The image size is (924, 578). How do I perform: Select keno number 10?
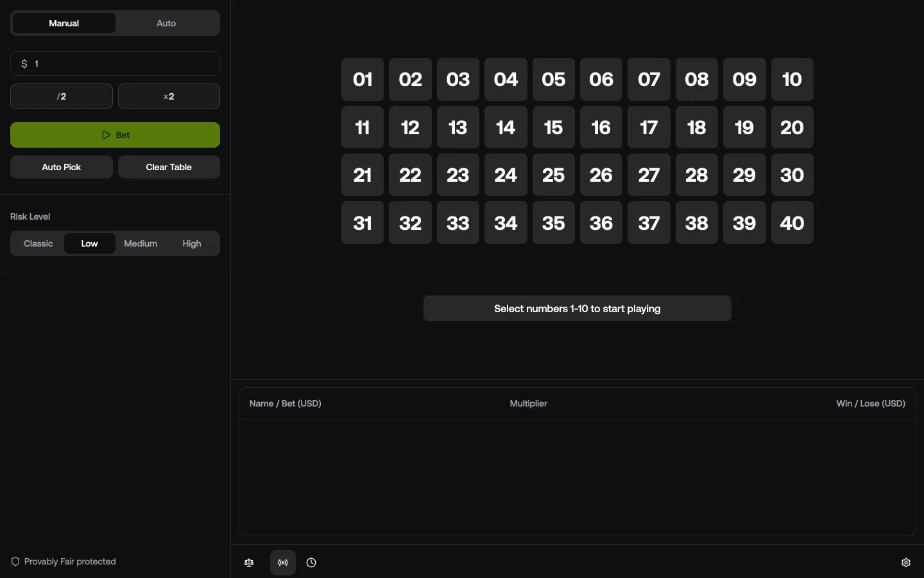(x=792, y=80)
